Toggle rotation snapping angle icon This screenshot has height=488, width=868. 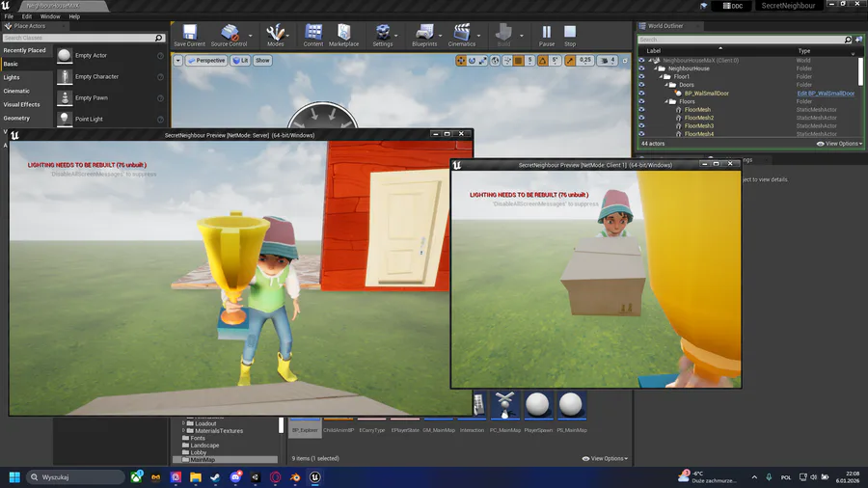click(542, 61)
